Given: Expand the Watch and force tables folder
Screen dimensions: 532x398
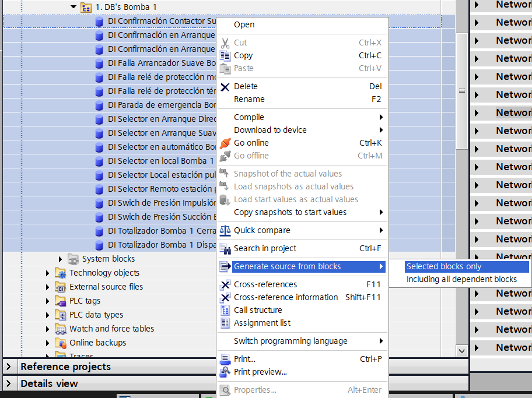Looking at the screenshot, I should (48, 329).
